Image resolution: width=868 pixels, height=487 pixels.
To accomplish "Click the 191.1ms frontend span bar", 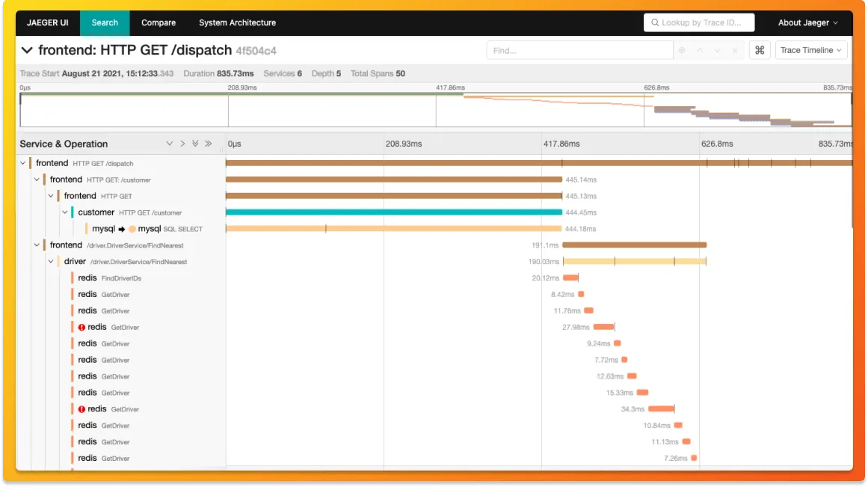I will point(635,245).
